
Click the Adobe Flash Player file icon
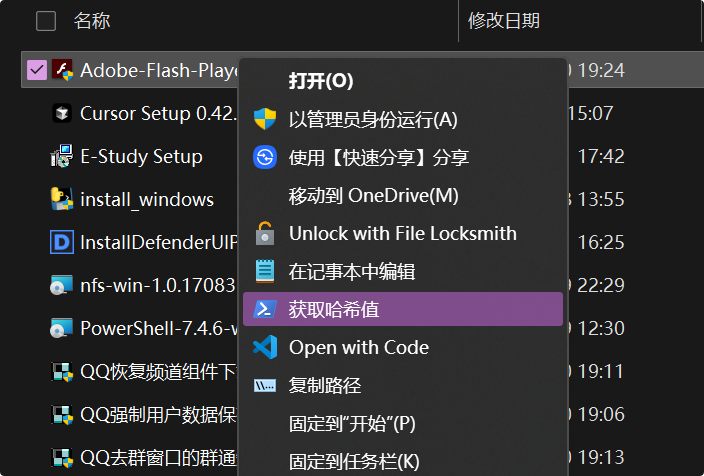[x=62, y=70]
